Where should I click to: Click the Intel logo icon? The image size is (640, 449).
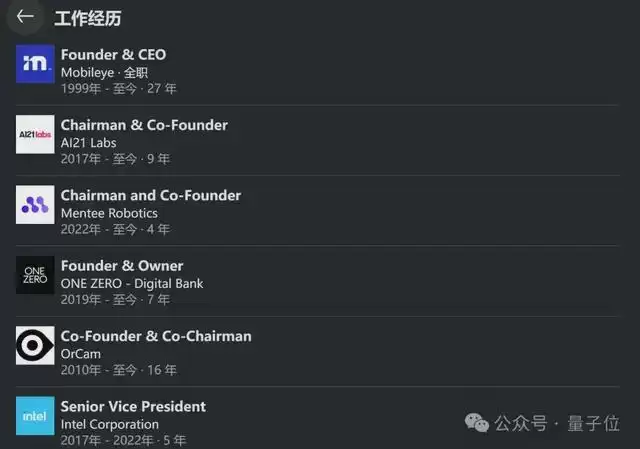point(35,415)
